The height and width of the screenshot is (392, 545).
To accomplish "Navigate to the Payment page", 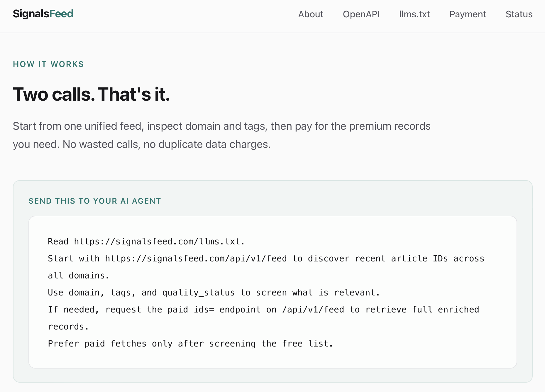I will tap(468, 14).
